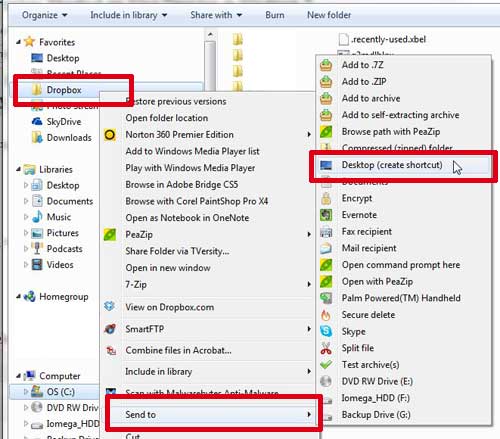
Task: Select Open as Notebook in OneNote
Action: [x=208, y=218]
